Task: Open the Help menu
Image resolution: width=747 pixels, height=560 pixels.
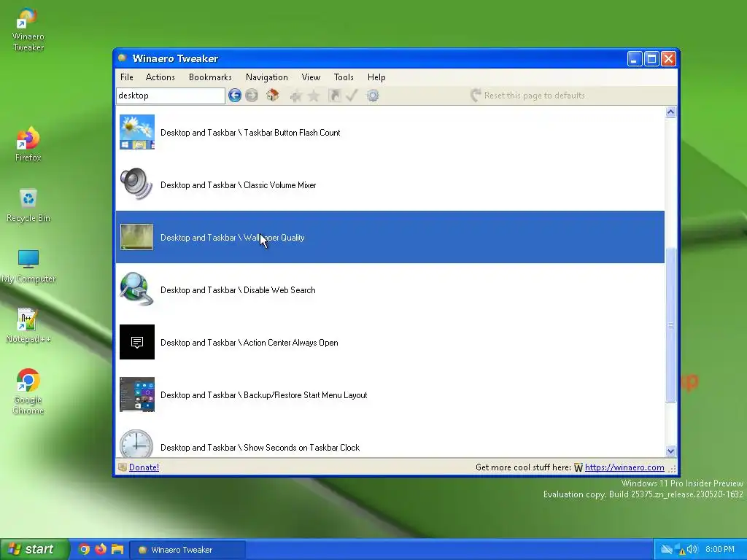Action: [376, 77]
